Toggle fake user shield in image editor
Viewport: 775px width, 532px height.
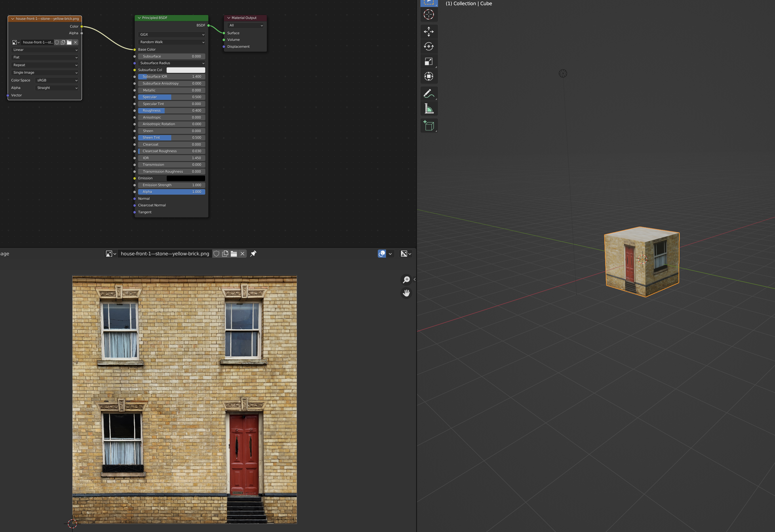(x=216, y=254)
